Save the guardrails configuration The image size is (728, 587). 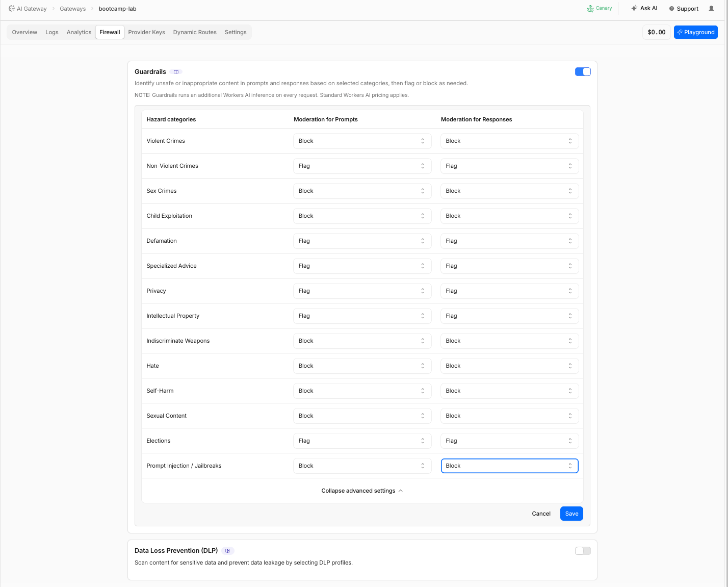click(571, 514)
